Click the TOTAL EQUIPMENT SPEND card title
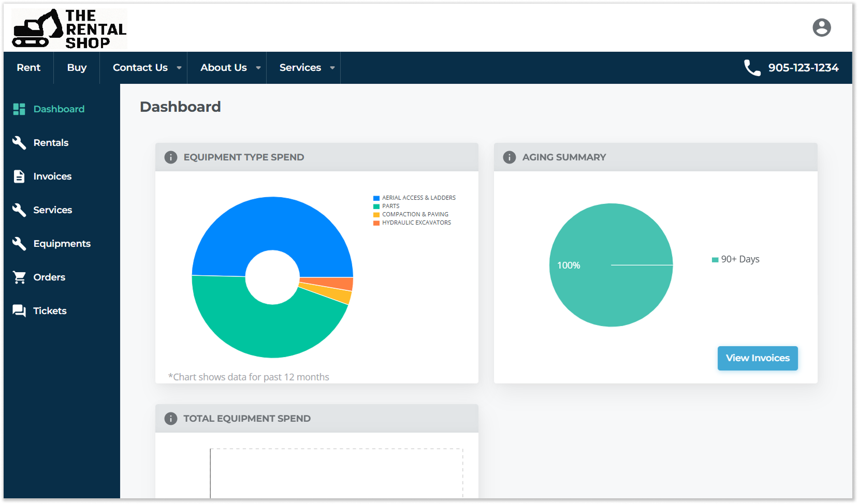The image size is (858, 504). pos(247,419)
